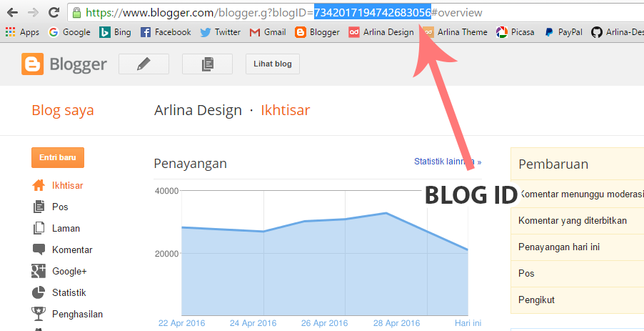644x331 pixels.
Task: Click the blogger.com address bar URL
Action: (283, 13)
